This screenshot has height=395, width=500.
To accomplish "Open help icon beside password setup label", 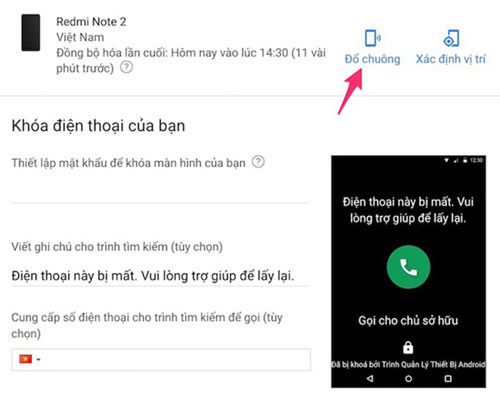I will click(x=258, y=162).
